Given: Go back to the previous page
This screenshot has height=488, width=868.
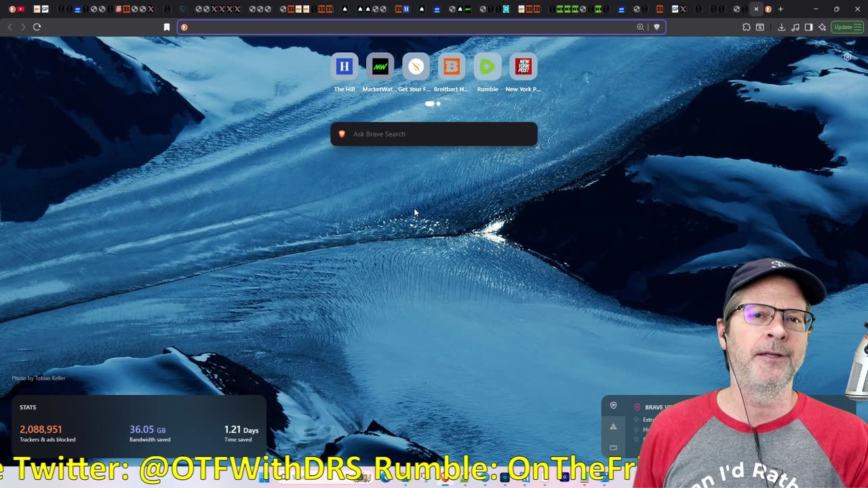Looking at the screenshot, I should [x=9, y=27].
